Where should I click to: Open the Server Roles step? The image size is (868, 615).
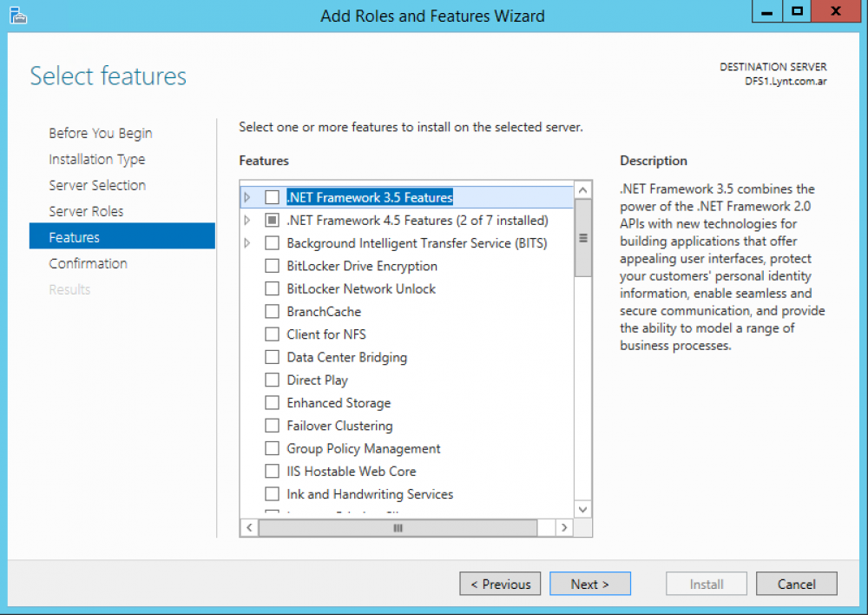(x=86, y=211)
